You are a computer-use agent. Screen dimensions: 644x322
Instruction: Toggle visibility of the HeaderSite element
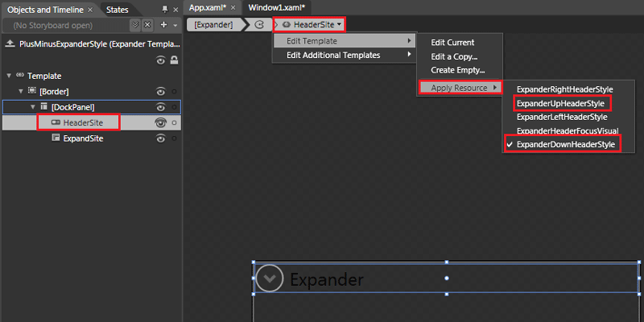160,122
